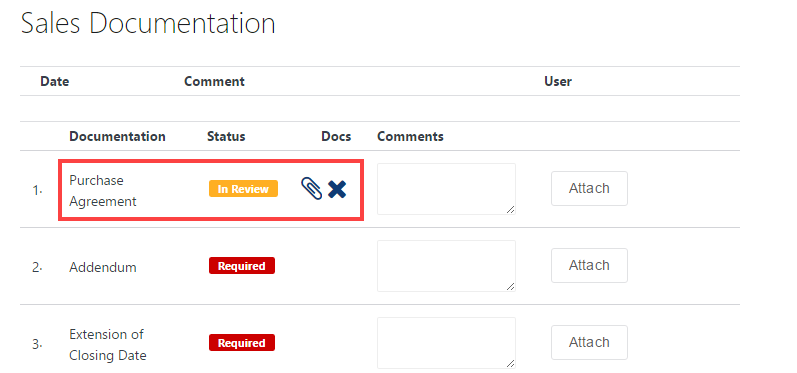This screenshot has height=373, width=797.
Task: Click the Required badge for Addendum
Action: [242, 266]
